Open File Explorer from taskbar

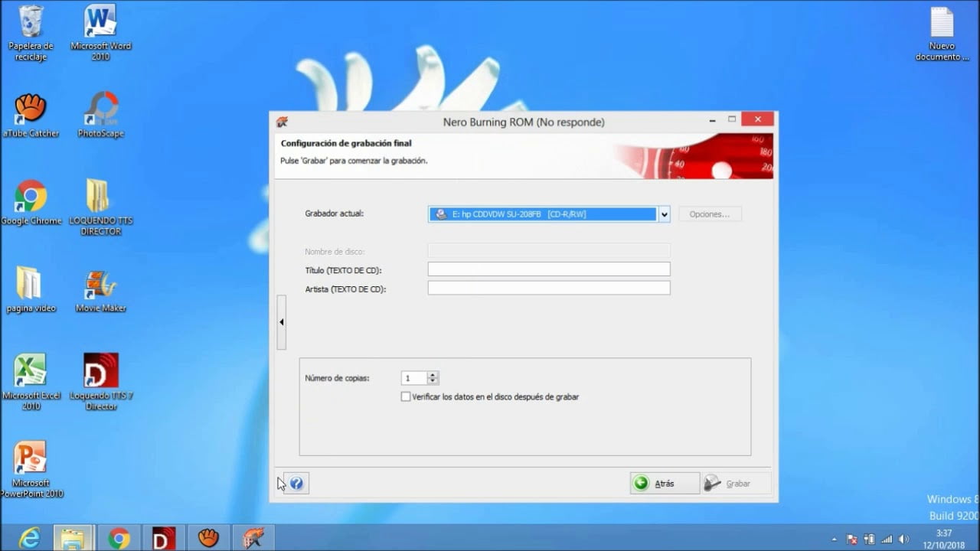(73, 538)
